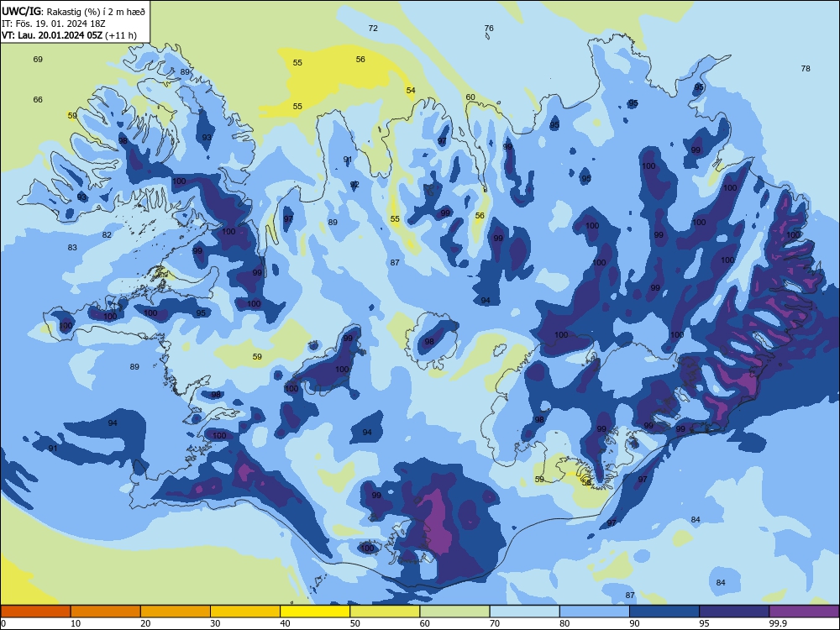Click the legend label '90'
The width and height of the screenshot is (840, 630).
tap(634, 623)
